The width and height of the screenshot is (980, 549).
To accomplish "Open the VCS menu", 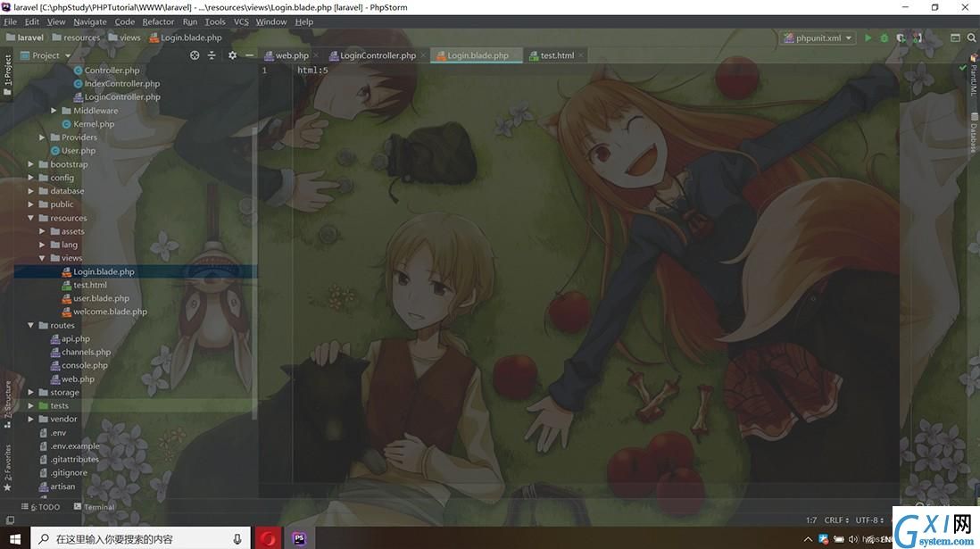I will click(x=241, y=22).
